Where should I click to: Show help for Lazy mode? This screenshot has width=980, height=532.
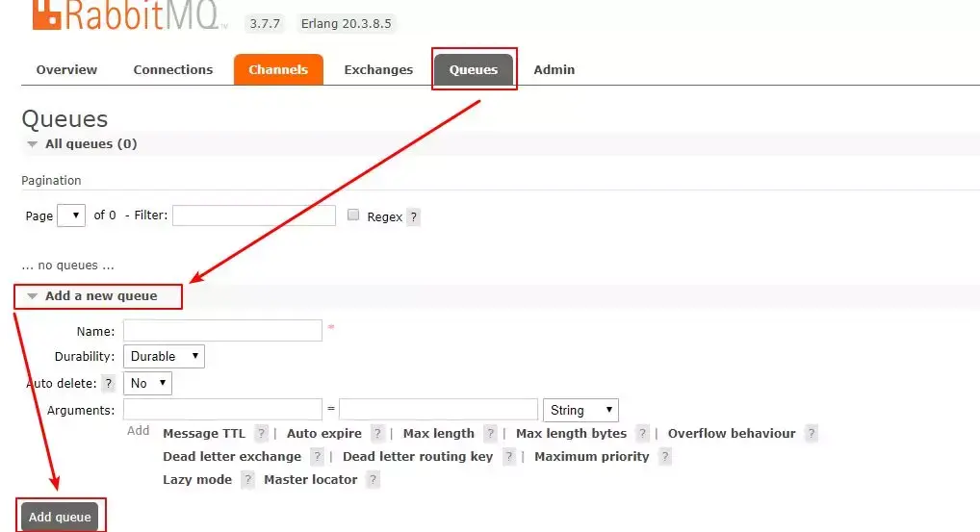click(247, 479)
